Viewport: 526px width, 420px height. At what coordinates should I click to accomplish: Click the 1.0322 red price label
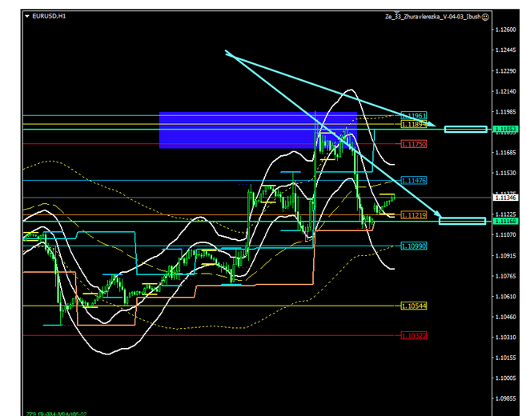coord(415,336)
